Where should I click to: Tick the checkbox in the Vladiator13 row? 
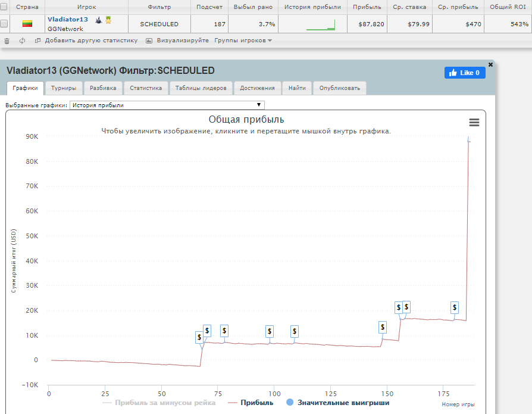tap(4, 24)
